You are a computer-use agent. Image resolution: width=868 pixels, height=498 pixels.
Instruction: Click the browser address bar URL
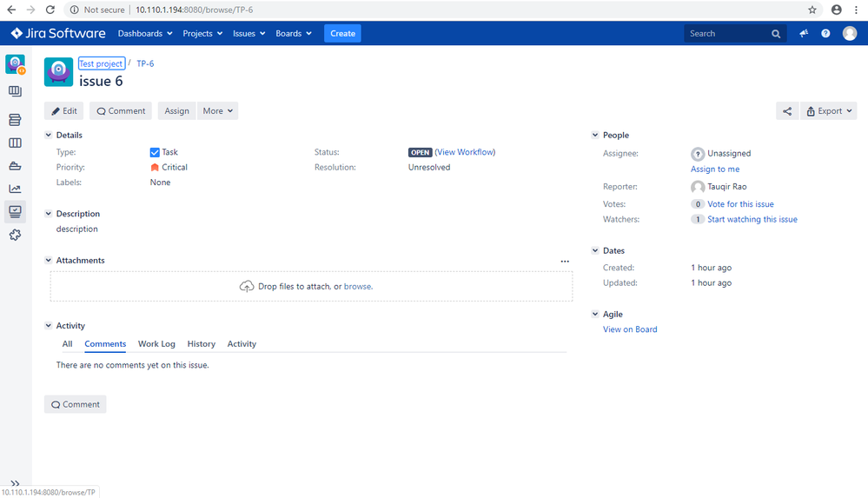[x=195, y=10]
